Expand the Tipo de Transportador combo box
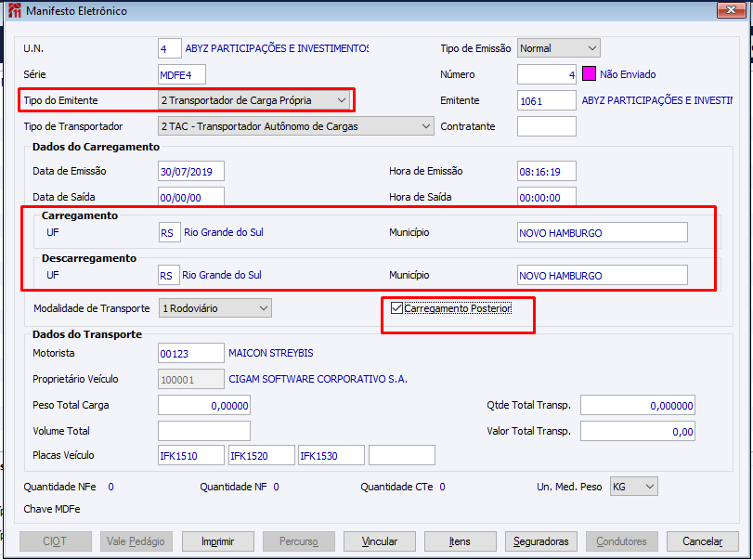The height and width of the screenshot is (560, 753). pos(296,126)
